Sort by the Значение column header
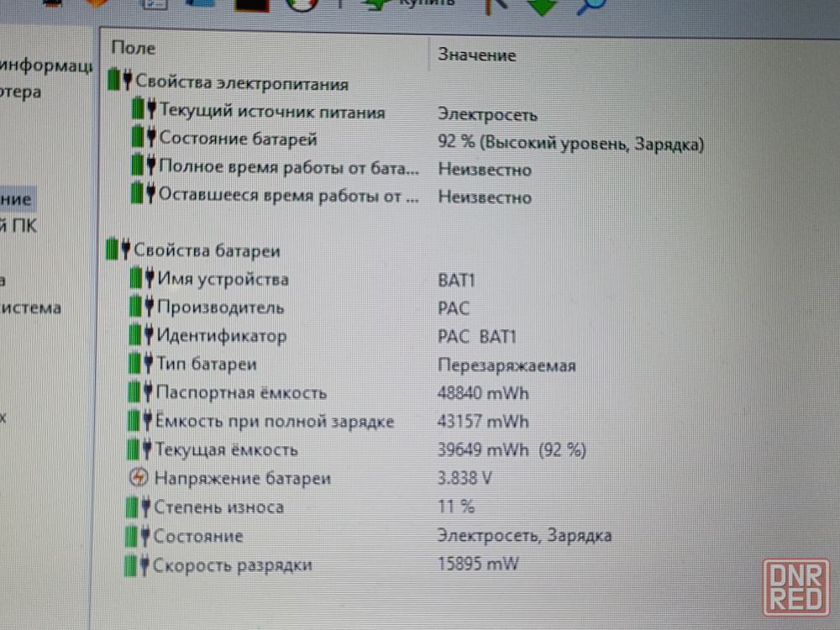The width and height of the screenshot is (840, 630). point(476,55)
